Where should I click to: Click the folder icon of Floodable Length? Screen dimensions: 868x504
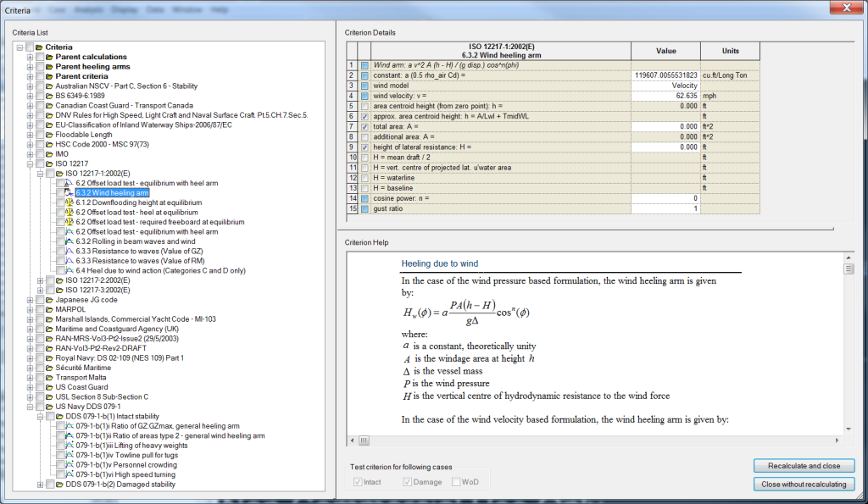click(x=49, y=135)
